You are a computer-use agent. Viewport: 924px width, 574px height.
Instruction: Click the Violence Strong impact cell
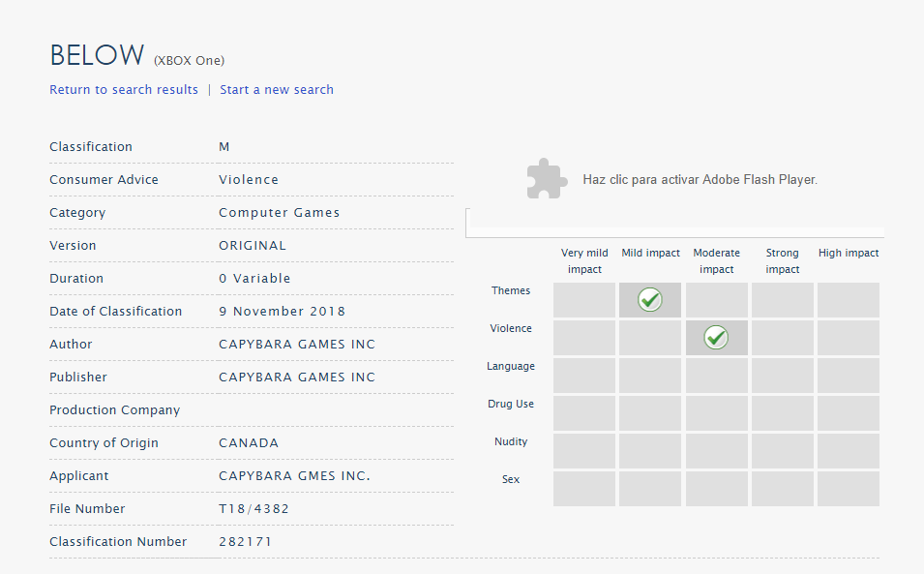(x=783, y=338)
